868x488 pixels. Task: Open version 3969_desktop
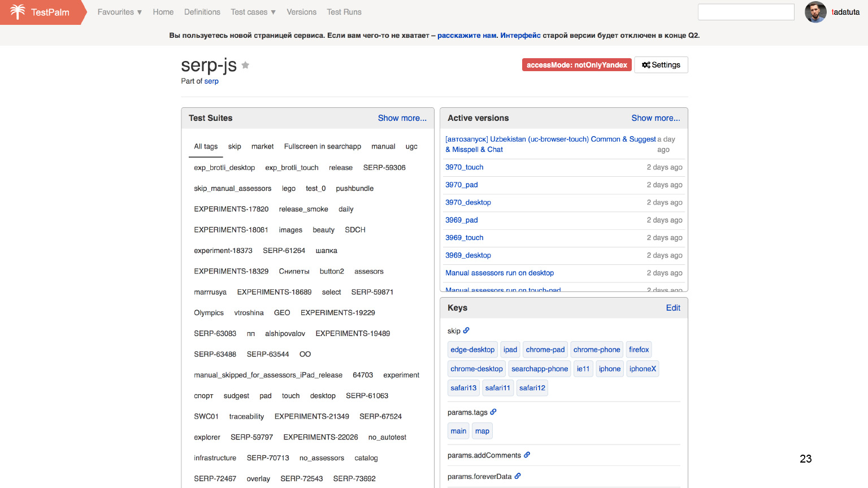click(x=468, y=255)
